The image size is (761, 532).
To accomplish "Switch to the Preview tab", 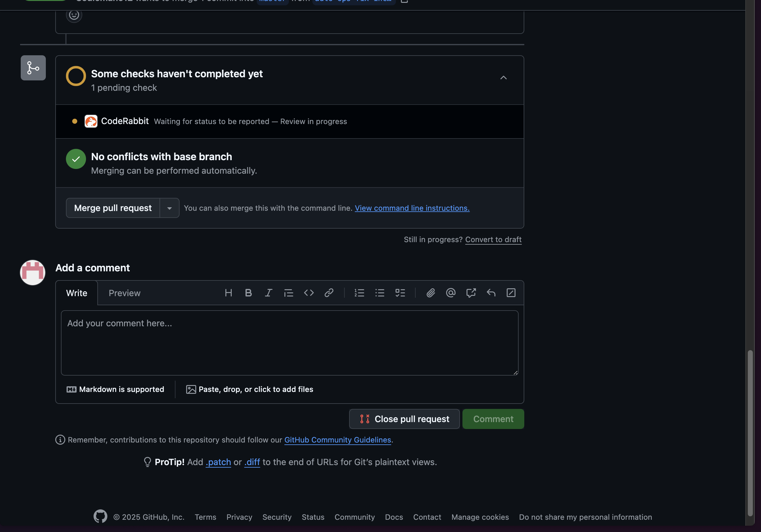I will tap(124, 293).
